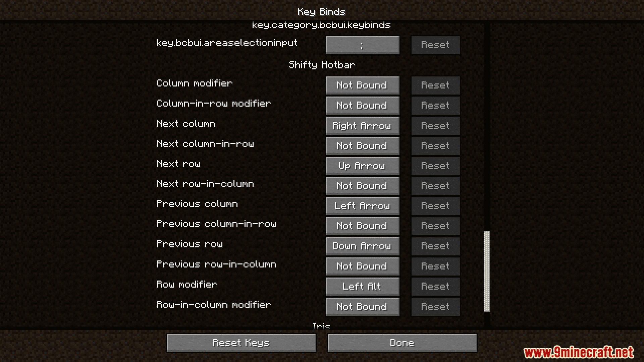Click Reset for key.bcbui.areaselectioninput
This screenshot has height=362, width=644.
click(x=435, y=45)
